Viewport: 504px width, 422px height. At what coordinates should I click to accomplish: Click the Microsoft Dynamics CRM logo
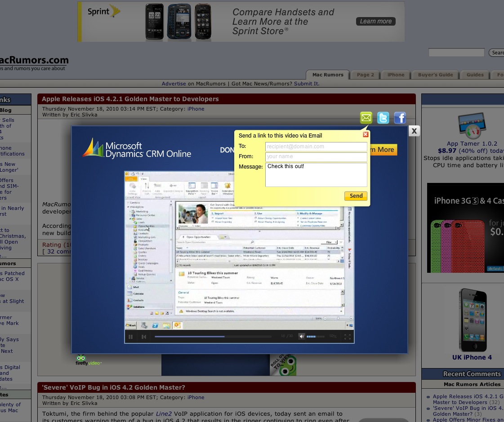point(137,148)
